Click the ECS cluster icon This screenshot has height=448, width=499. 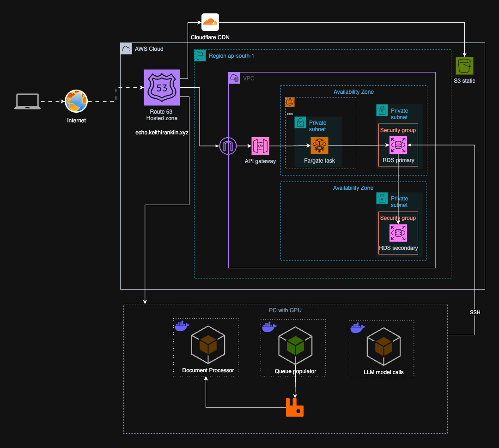point(290,102)
